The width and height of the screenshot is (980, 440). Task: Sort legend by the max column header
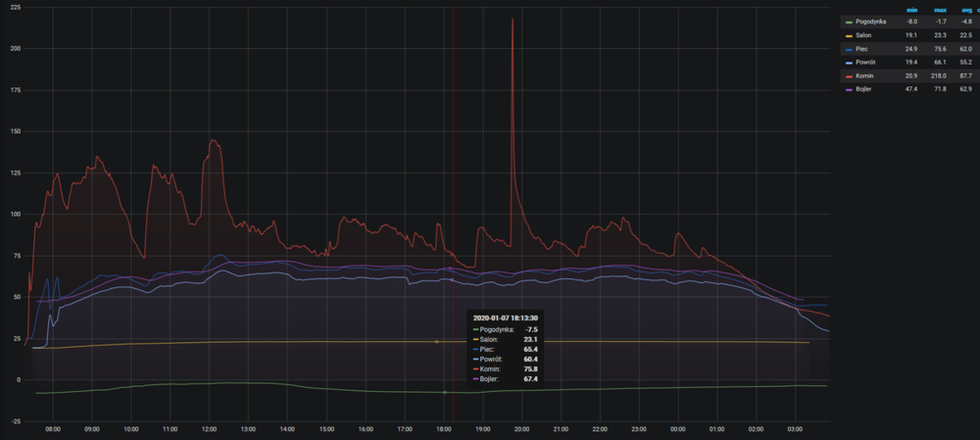(940, 8)
